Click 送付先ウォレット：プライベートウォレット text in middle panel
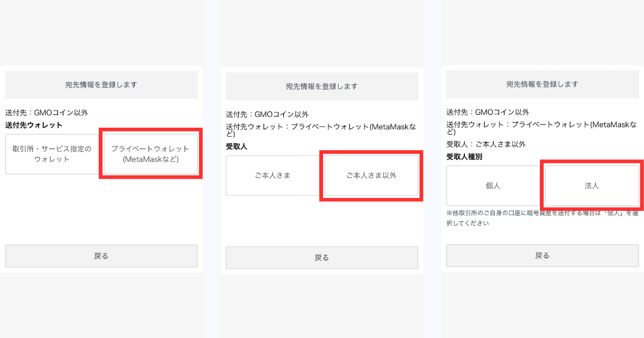Viewport: 644px width, 338px height. tap(321, 130)
